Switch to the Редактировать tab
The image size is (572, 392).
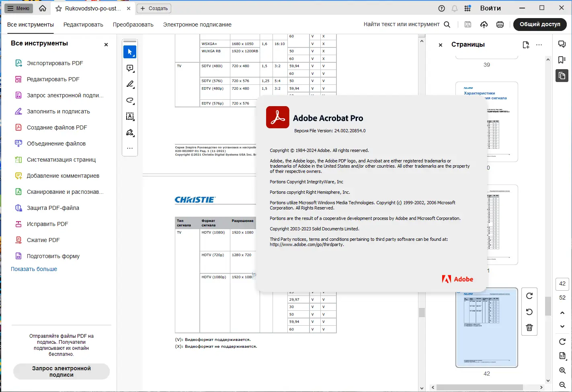click(x=83, y=25)
